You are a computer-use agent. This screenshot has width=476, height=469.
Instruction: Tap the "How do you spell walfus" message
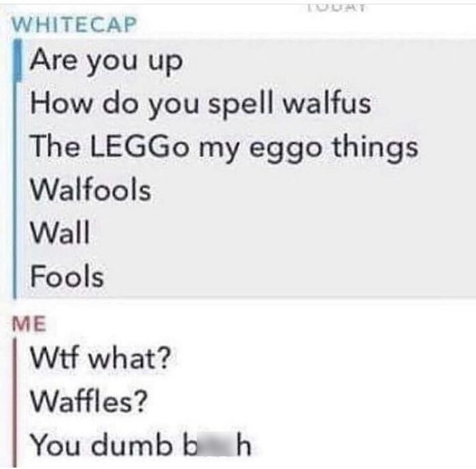coord(201,104)
